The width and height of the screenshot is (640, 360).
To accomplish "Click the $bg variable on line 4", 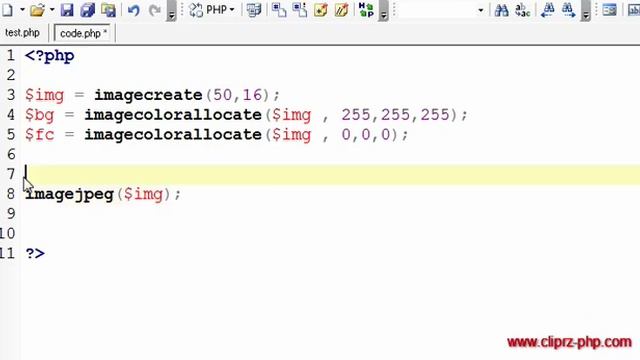I will [x=40, y=115].
